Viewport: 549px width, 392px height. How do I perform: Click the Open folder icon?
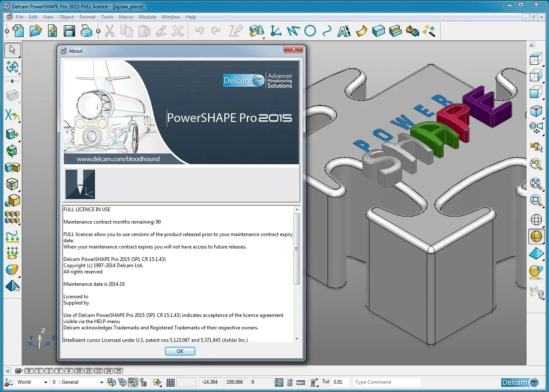[x=36, y=31]
